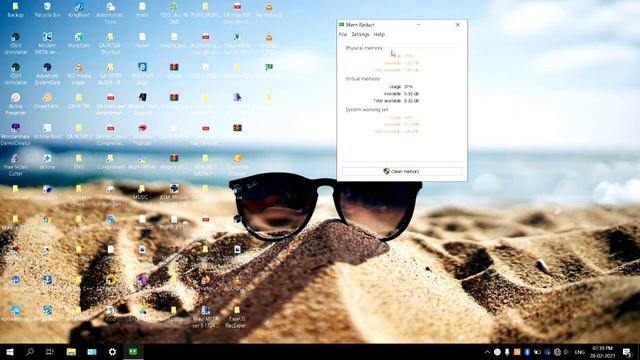Viewport: 640px width, 360px height.
Task: Select the Recycle Bin desktop icon
Action: point(47,10)
